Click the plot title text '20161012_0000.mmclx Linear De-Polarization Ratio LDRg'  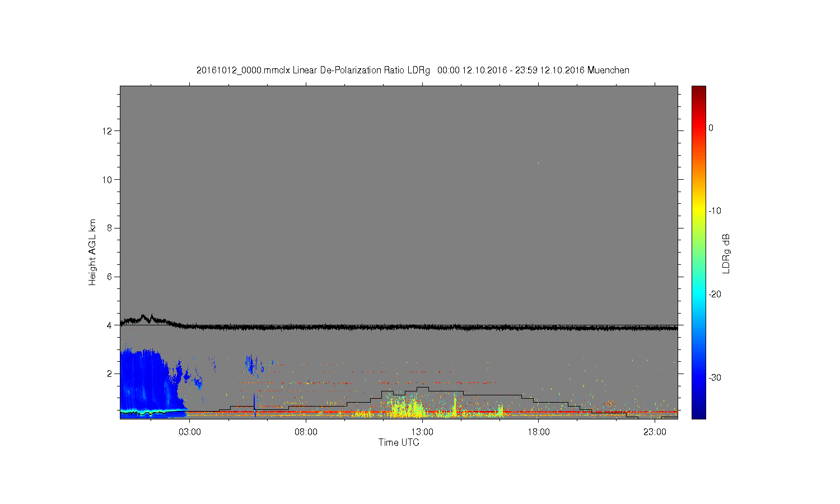[313, 71]
